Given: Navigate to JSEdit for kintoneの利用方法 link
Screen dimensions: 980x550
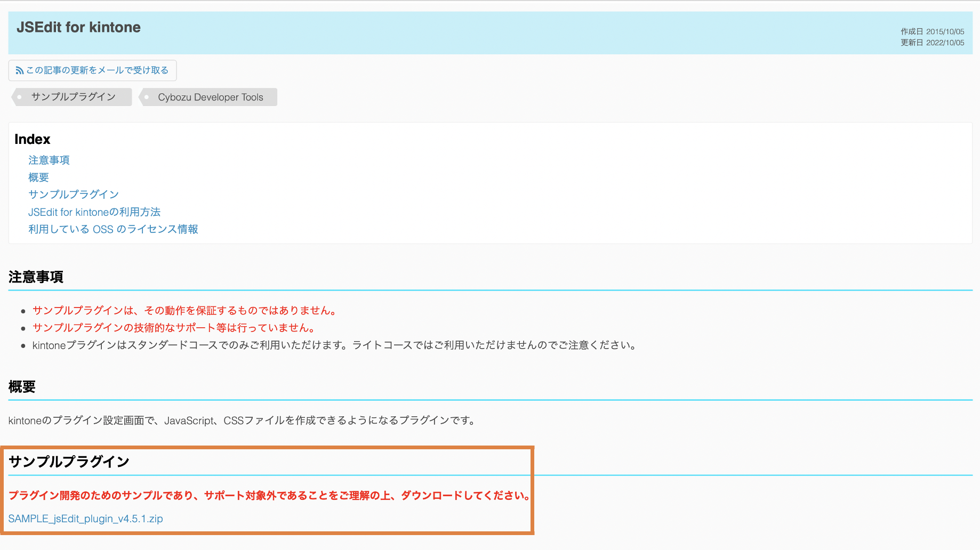Looking at the screenshot, I should (94, 212).
